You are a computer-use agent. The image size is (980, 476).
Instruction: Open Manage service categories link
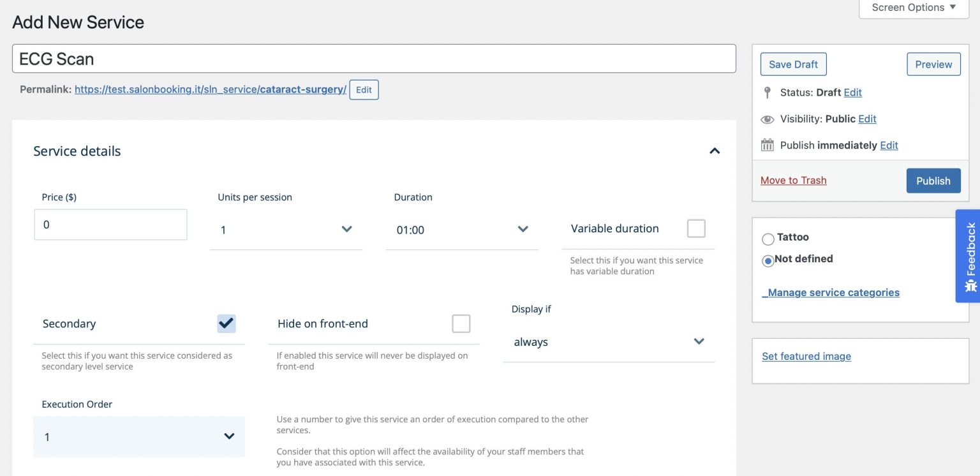831,293
